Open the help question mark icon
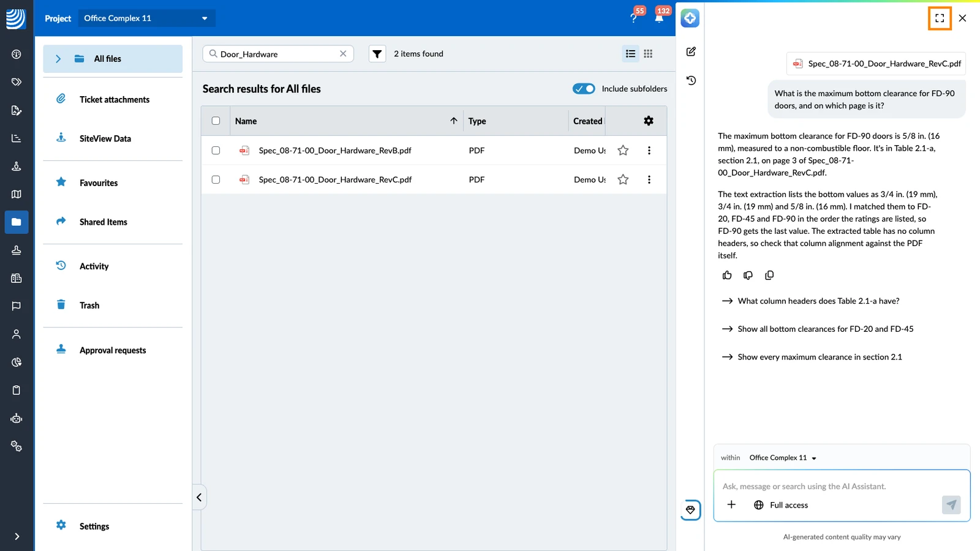 click(634, 18)
